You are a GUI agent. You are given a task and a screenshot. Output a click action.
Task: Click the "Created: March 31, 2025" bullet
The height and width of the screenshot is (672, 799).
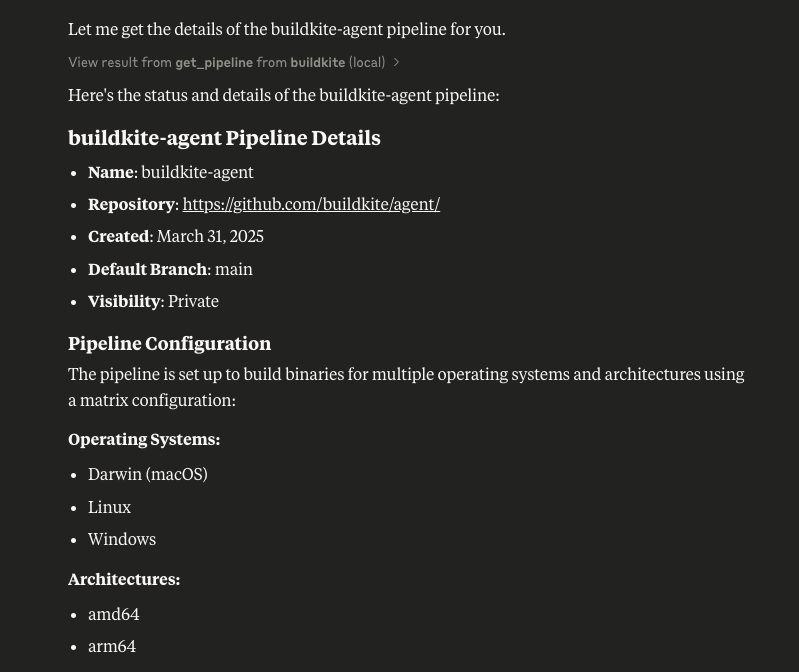click(176, 236)
